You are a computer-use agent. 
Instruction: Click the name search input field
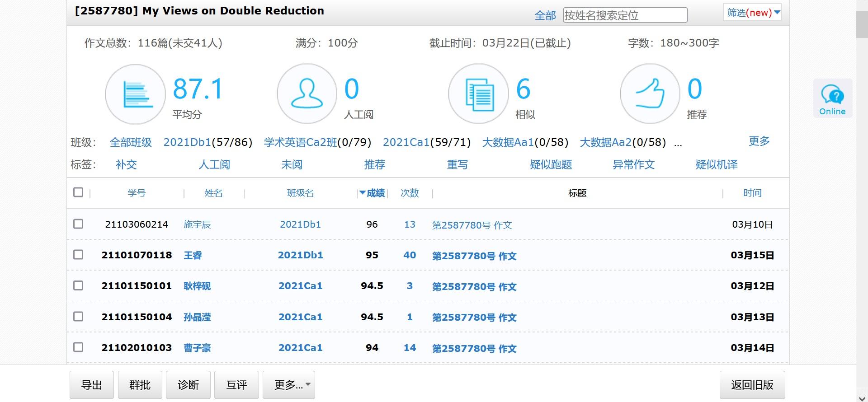(625, 15)
